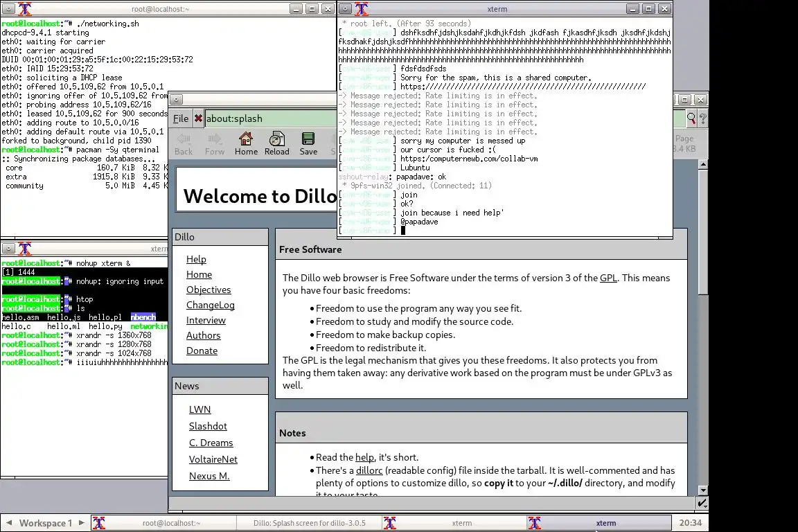Click the Welcome to Dillo heading

click(260, 197)
